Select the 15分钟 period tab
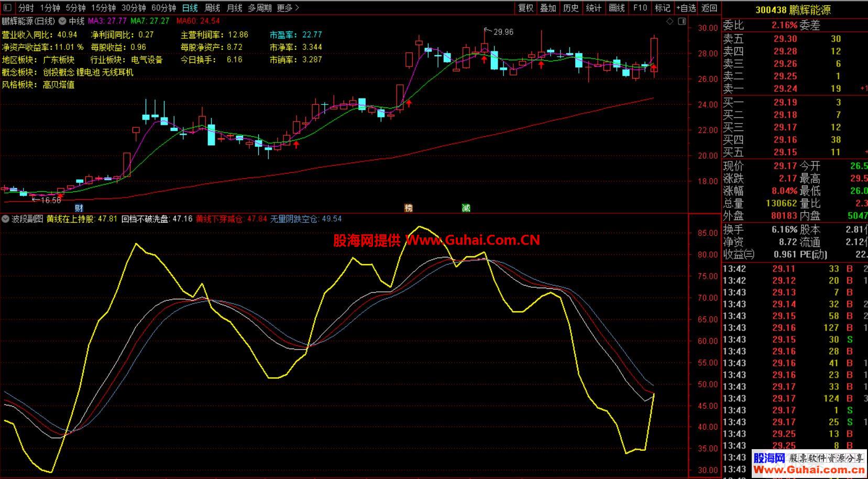Screen dimensions: 868x479 103,8
